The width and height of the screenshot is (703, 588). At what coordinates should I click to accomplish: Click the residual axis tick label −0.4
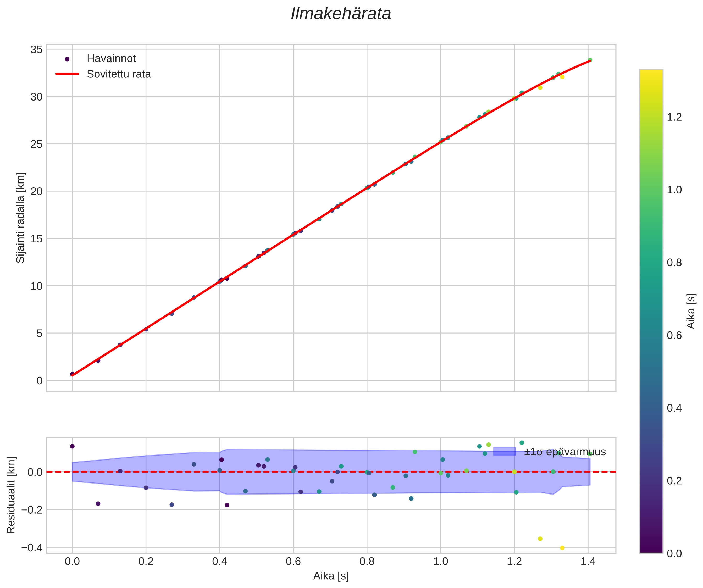pos(32,547)
